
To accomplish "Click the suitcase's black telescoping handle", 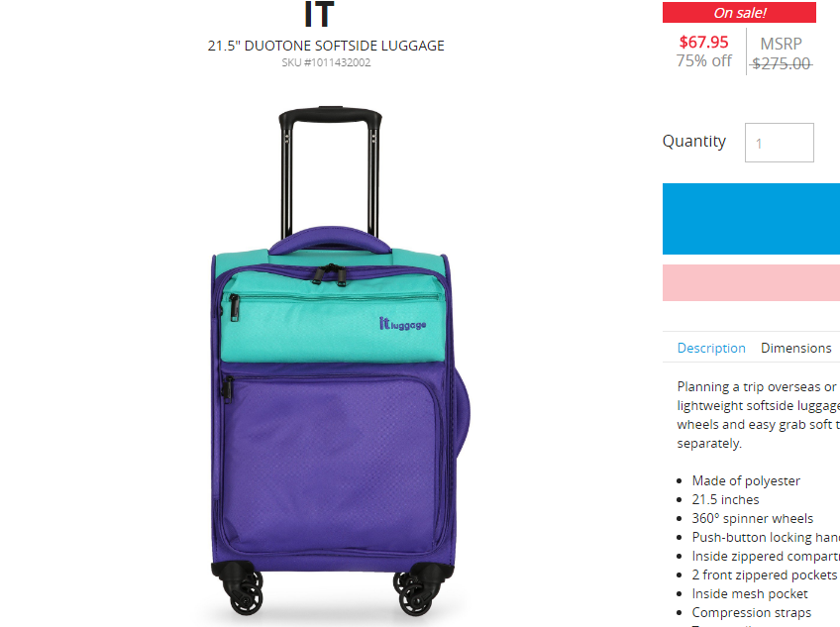I will pyautogui.click(x=330, y=171).
